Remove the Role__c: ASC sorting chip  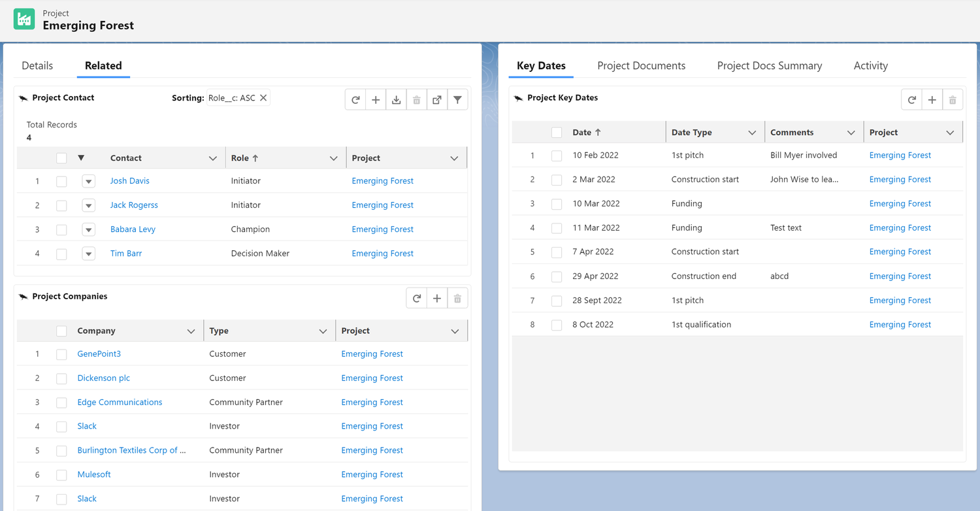pos(263,98)
